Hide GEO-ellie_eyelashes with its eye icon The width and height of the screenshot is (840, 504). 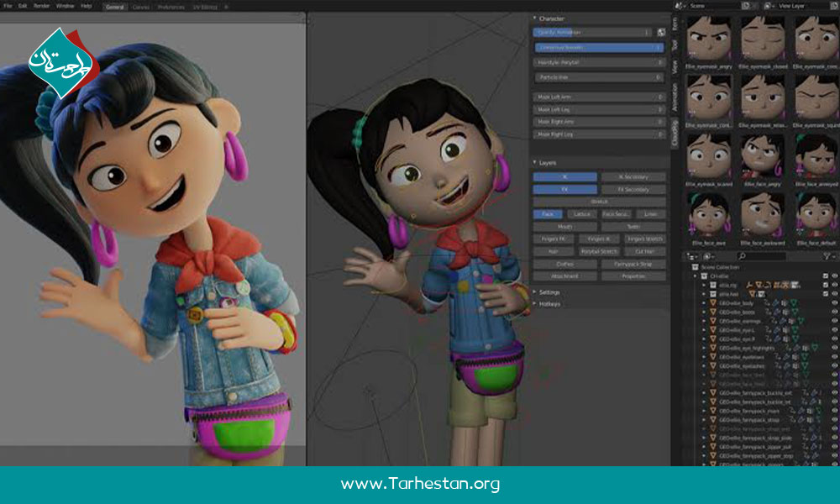tap(834, 365)
